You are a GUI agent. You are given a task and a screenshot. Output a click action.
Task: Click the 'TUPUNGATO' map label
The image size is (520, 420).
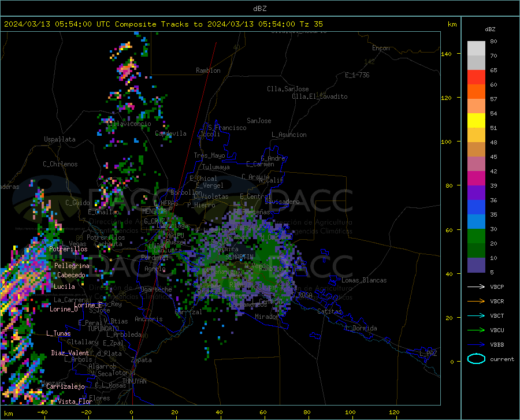103,329
